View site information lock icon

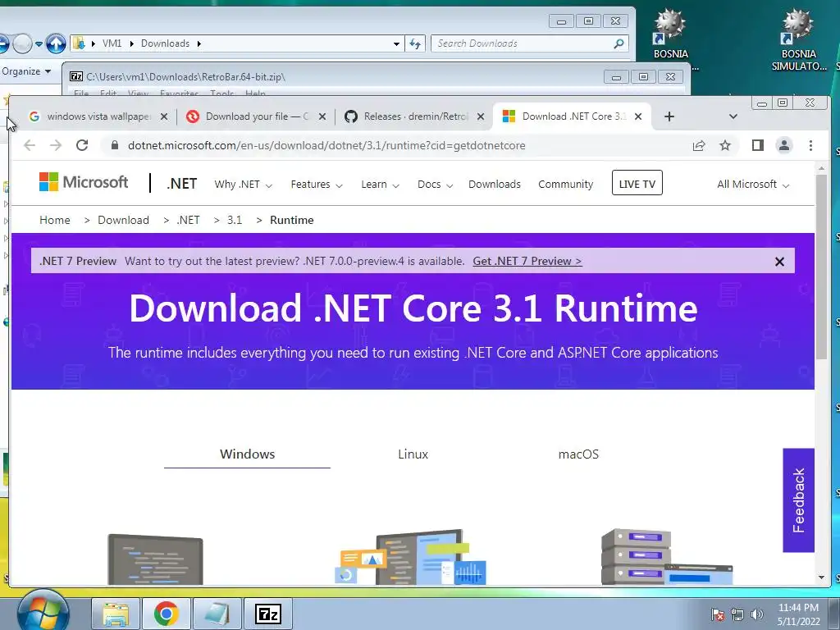click(113, 145)
